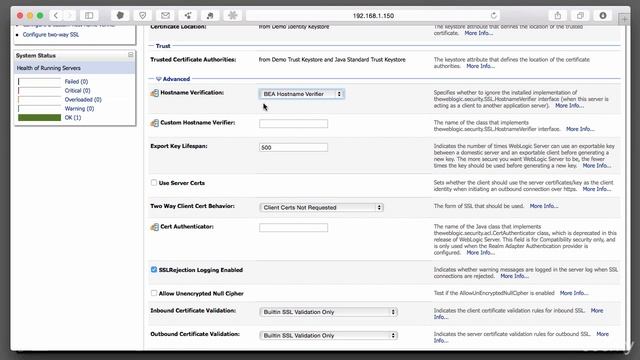The height and width of the screenshot is (360, 640).
Task: Click the Cert Authenticator text field
Action: point(293,227)
